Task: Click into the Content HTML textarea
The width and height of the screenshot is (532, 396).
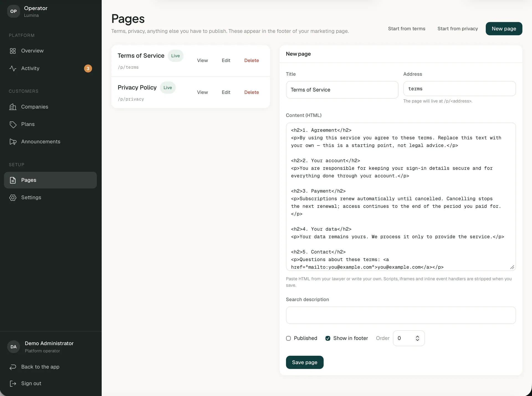Action: (401, 197)
